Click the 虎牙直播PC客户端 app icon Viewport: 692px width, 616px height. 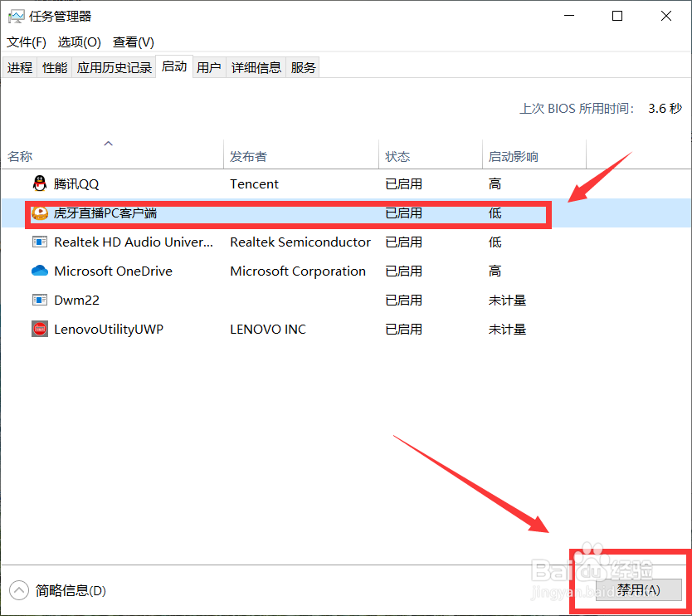coord(40,213)
